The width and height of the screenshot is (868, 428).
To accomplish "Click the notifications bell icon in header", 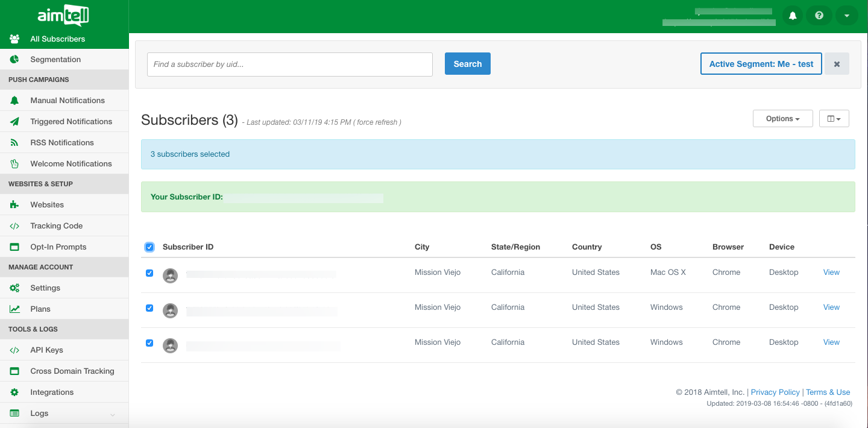I will tap(793, 16).
